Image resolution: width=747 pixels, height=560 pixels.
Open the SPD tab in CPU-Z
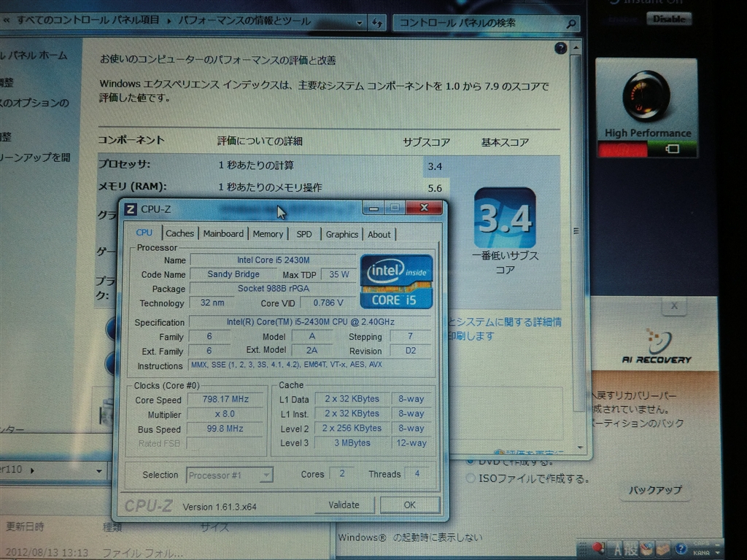(303, 234)
